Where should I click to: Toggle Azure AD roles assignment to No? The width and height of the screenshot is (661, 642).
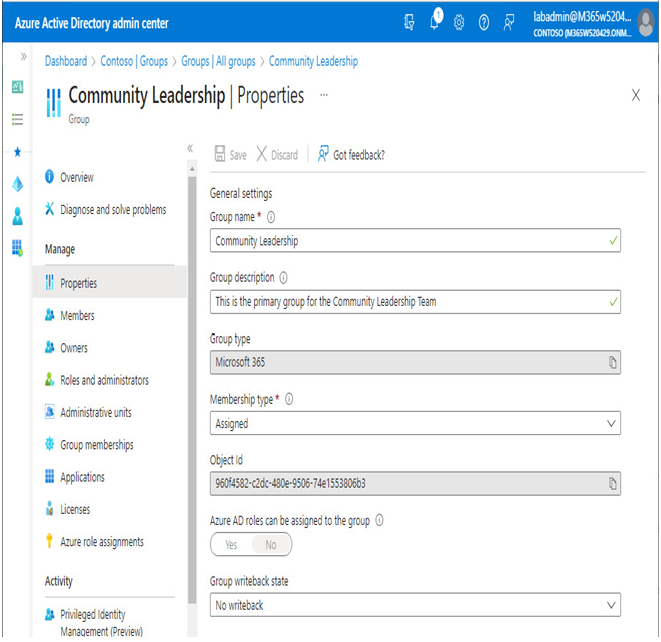point(271,545)
